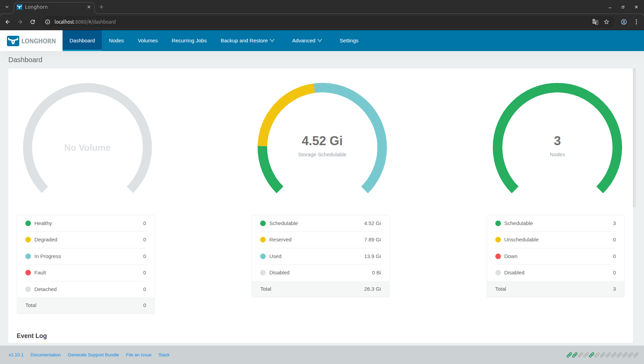Click the browser reload icon
Viewport: 644px width, 364px height.
pyautogui.click(x=33, y=22)
